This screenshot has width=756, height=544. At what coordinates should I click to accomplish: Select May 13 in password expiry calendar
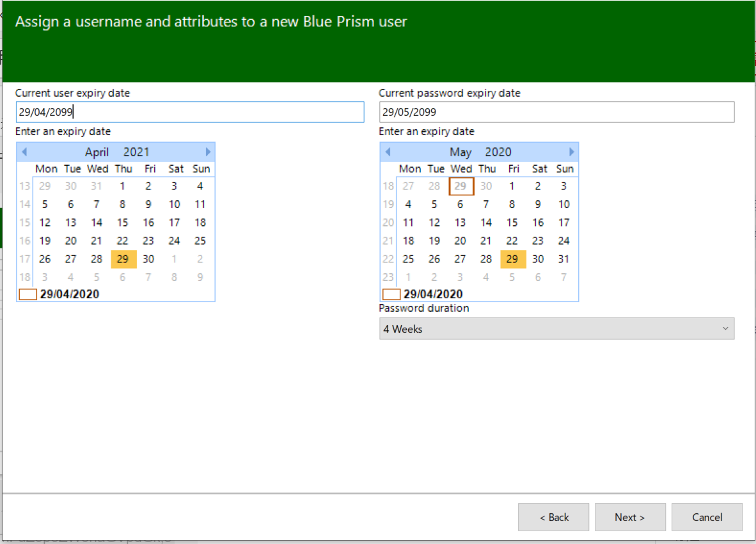461,222
